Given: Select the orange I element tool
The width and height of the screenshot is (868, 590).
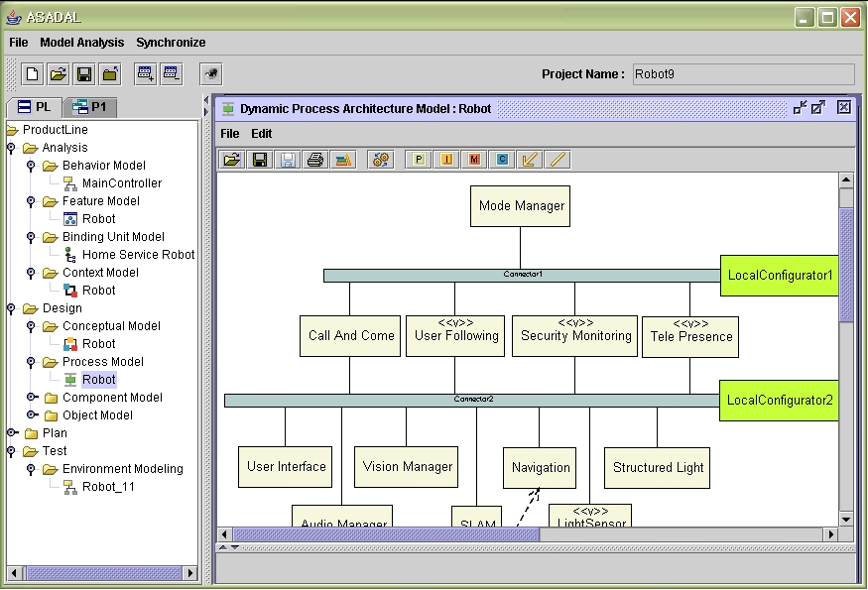Looking at the screenshot, I should [x=446, y=160].
